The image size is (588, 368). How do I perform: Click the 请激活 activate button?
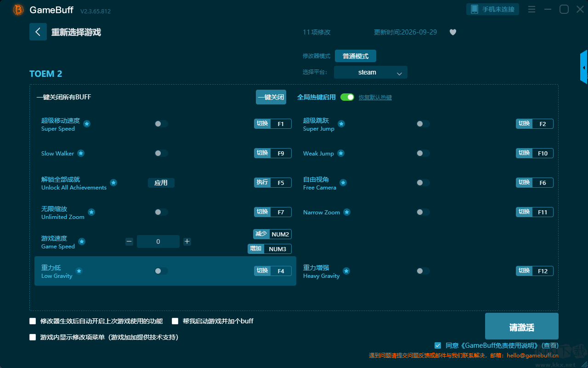(x=522, y=326)
